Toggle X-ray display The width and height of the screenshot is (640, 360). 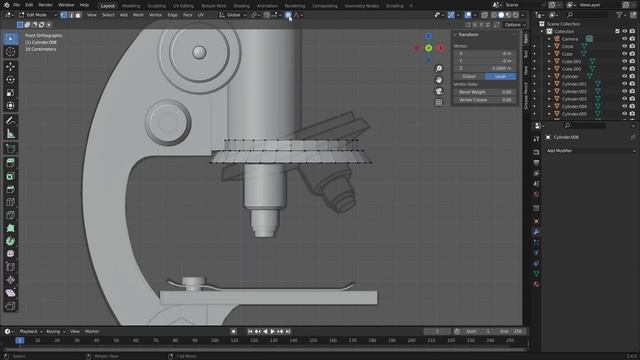click(484, 15)
